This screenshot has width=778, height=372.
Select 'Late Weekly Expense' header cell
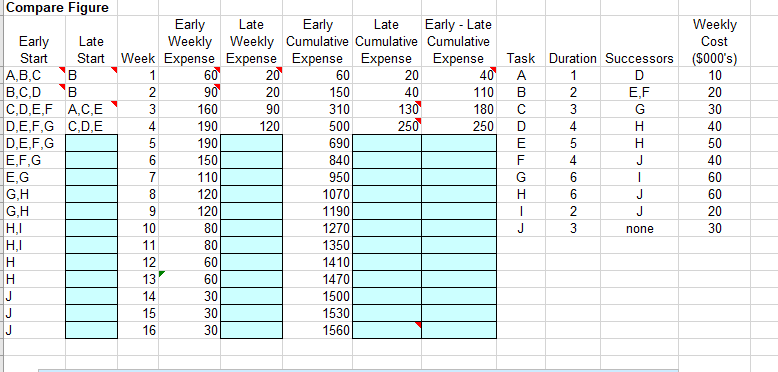(x=252, y=41)
